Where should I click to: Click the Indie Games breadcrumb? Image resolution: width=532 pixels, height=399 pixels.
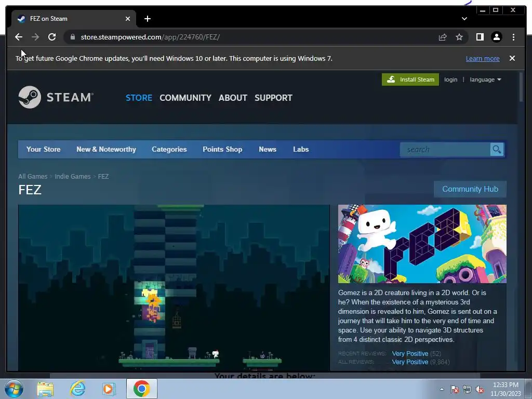(73, 177)
